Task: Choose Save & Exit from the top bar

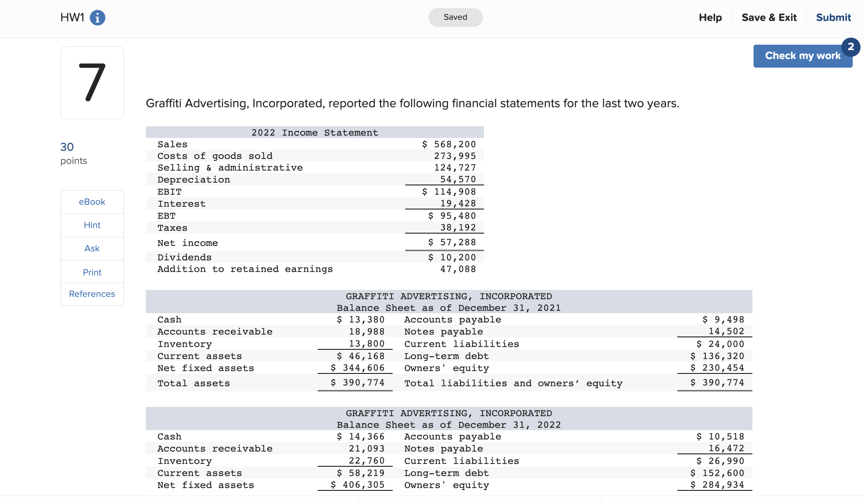Action: tap(769, 17)
